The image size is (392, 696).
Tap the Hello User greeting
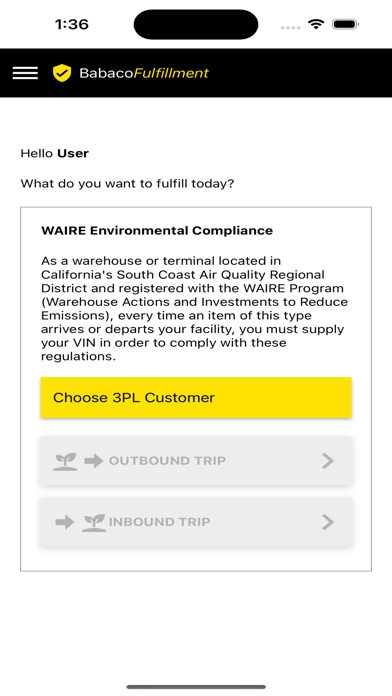[55, 154]
